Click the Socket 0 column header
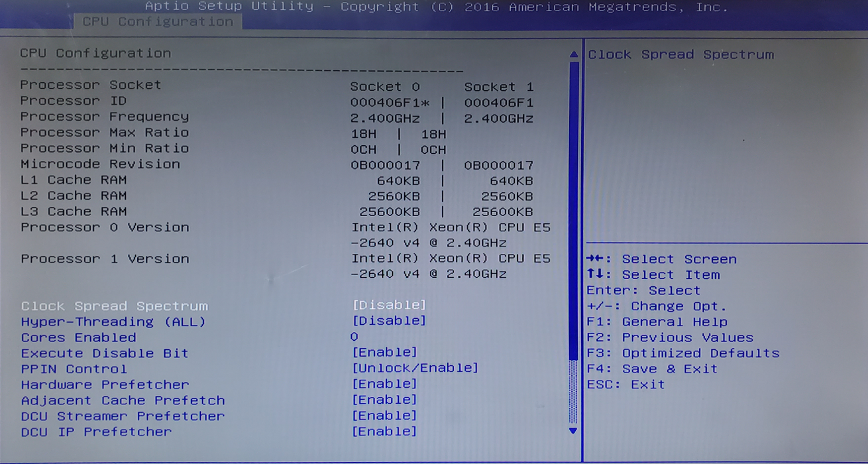The width and height of the screenshot is (868, 464). tap(385, 87)
